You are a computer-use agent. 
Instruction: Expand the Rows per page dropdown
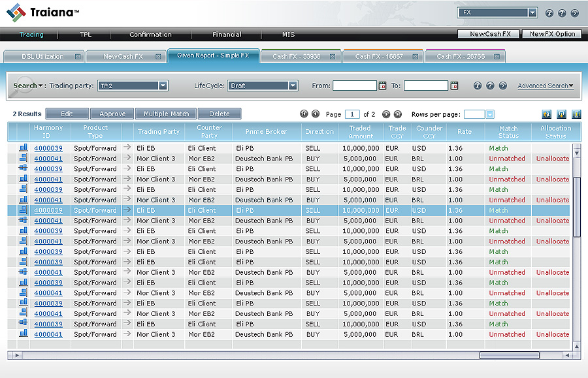(x=490, y=114)
